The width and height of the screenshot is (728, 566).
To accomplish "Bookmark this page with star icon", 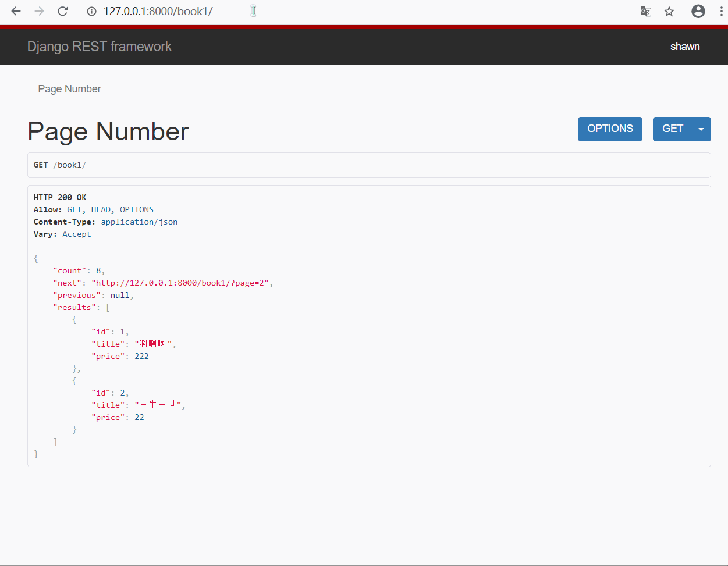I will coord(669,12).
